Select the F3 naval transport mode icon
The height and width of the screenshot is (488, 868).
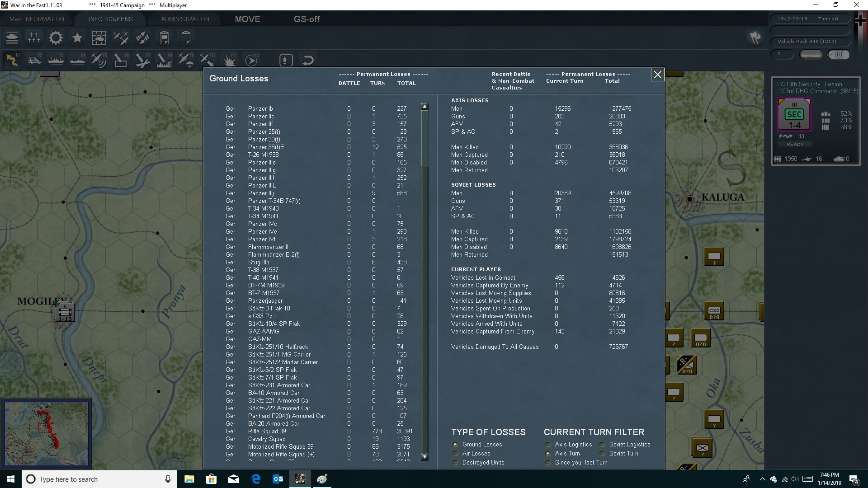point(55,60)
